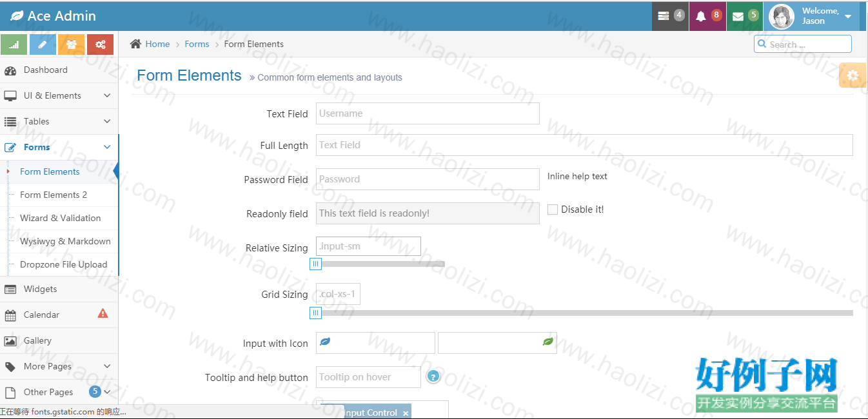Click the green signal chart shortcut button
The height and width of the screenshot is (419, 868).
point(14,44)
